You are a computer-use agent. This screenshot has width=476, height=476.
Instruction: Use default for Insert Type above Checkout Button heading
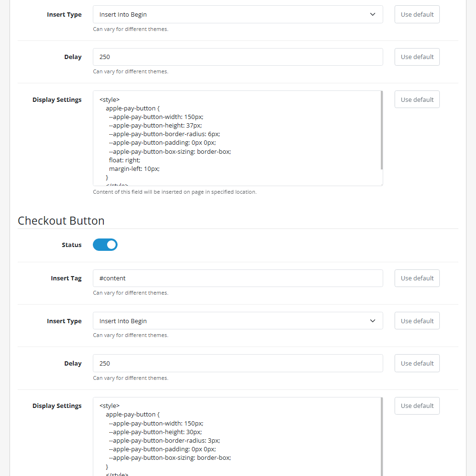pyautogui.click(x=417, y=14)
